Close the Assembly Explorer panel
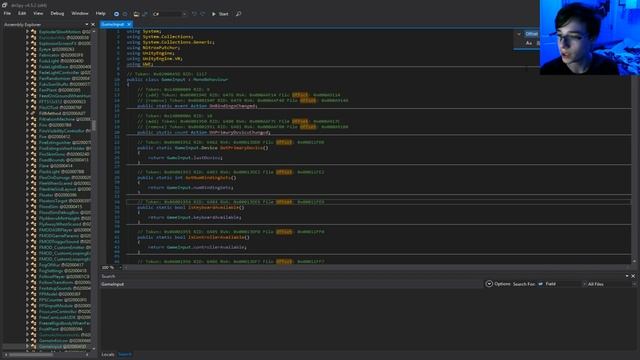 click(x=93, y=25)
